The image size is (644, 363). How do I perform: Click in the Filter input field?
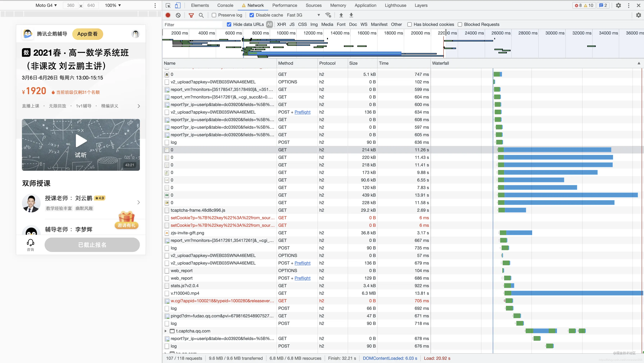click(193, 24)
